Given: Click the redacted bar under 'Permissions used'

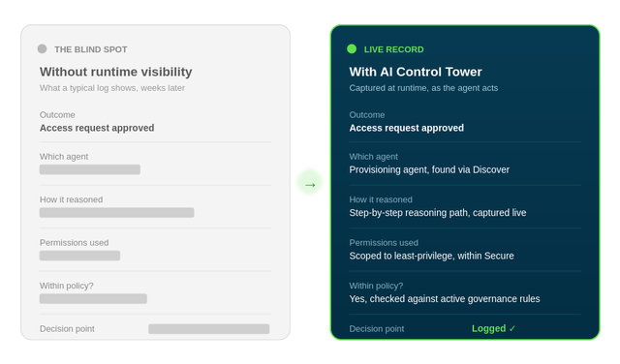Looking at the screenshot, I should (x=79, y=256).
